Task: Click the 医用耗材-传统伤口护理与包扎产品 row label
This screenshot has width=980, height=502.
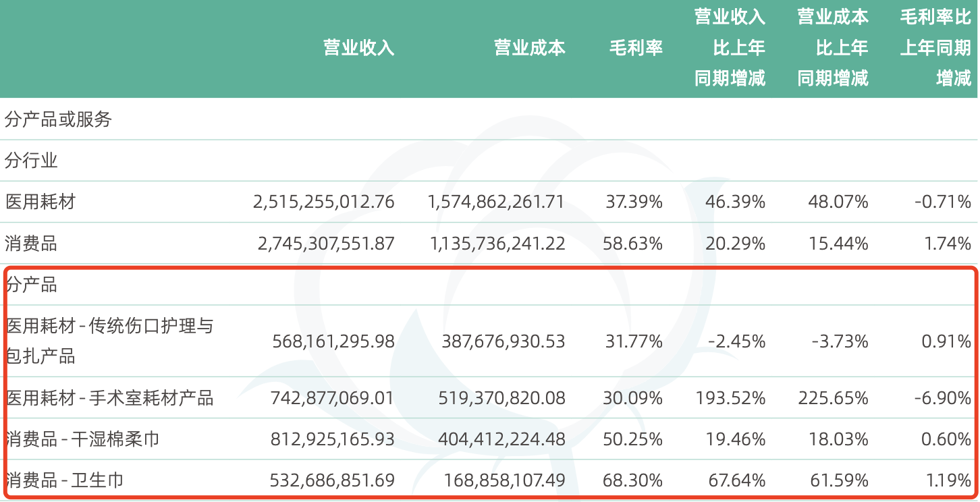Action: click(109, 341)
